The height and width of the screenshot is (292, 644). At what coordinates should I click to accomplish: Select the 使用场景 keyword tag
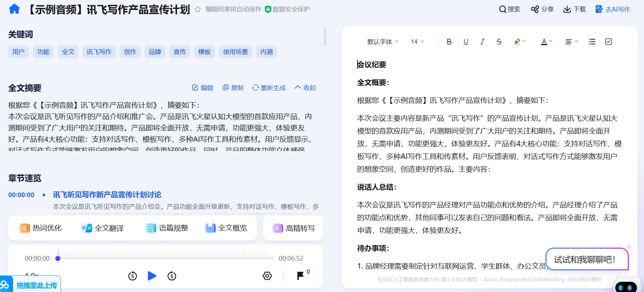[x=236, y=52]
